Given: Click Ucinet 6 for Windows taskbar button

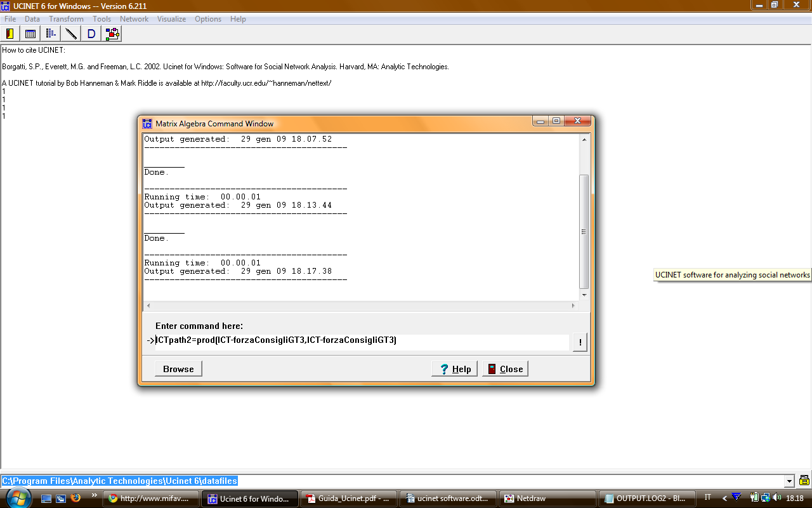Looking at the screenshot, I should [250, 498].
